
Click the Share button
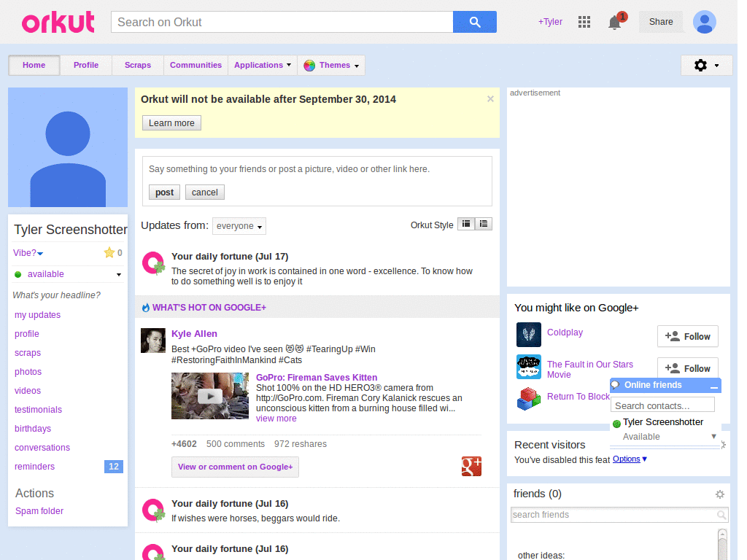[661, 22]
